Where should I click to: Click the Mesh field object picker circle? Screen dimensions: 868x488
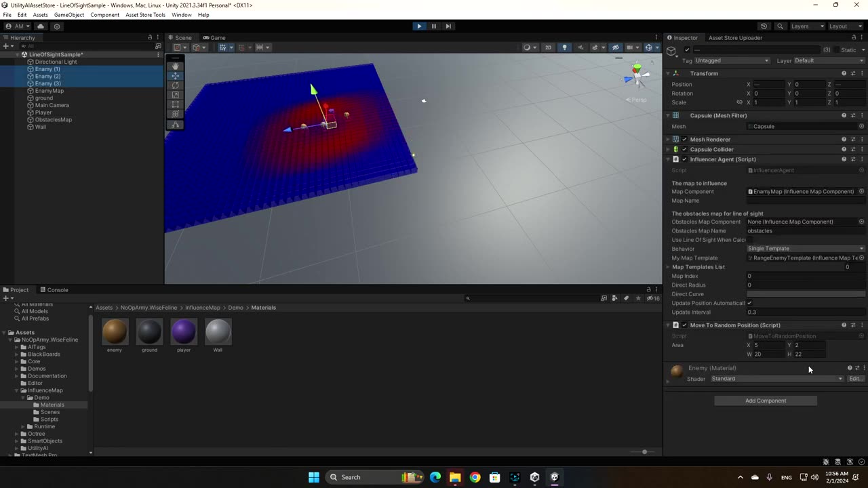862,126
